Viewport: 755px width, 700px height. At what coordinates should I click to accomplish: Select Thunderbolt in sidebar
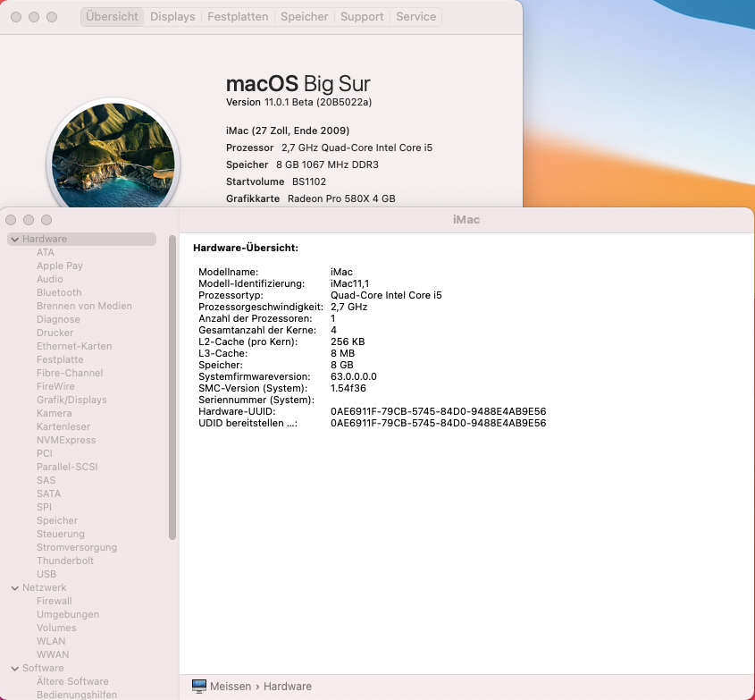tap(65, 561)
